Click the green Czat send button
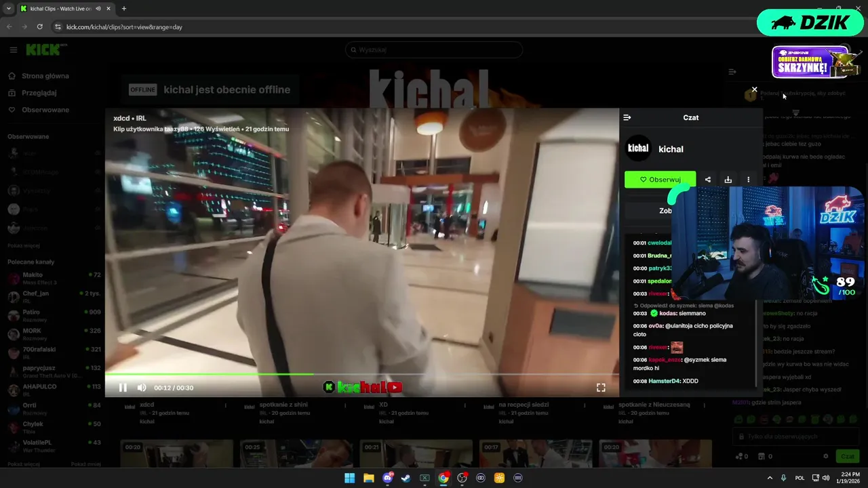868x488 pixels. (848, 456)
